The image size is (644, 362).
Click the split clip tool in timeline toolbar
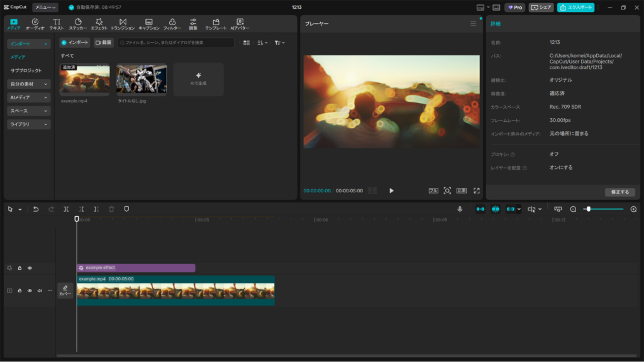(x=66, y=209)
